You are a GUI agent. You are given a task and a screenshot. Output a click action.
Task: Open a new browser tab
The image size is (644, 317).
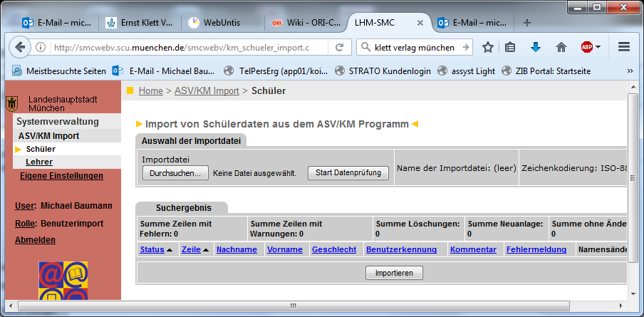(527, 22)
